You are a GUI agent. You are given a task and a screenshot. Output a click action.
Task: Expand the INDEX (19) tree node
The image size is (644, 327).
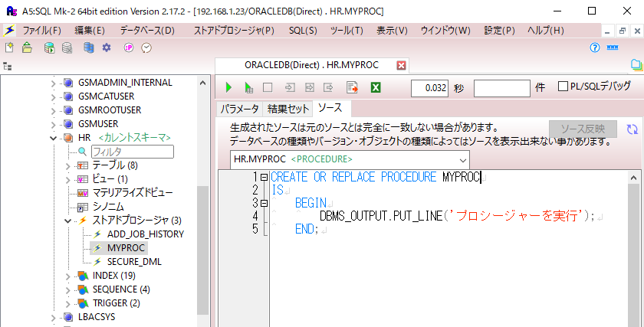pyautogui.click(x=67, y=276)
